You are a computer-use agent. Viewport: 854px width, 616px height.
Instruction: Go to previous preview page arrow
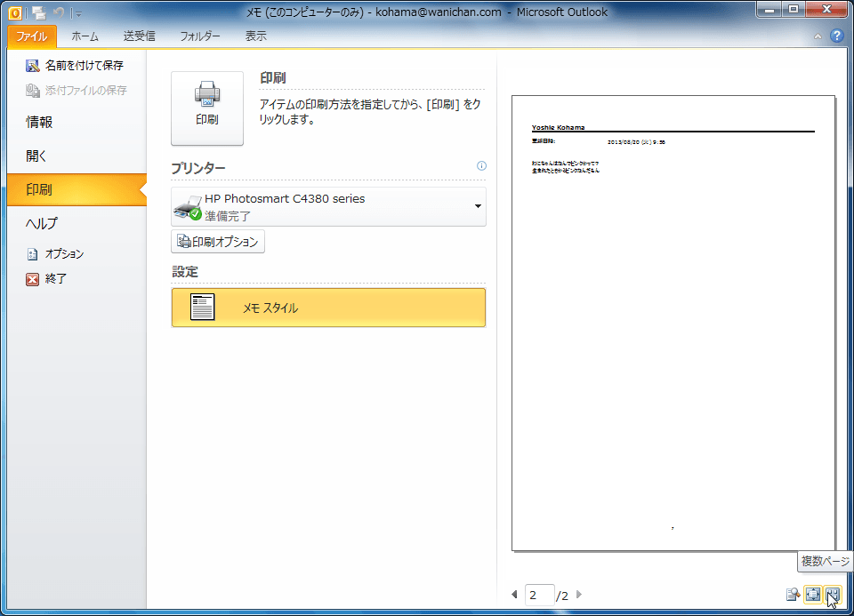(x=514, y=595)
